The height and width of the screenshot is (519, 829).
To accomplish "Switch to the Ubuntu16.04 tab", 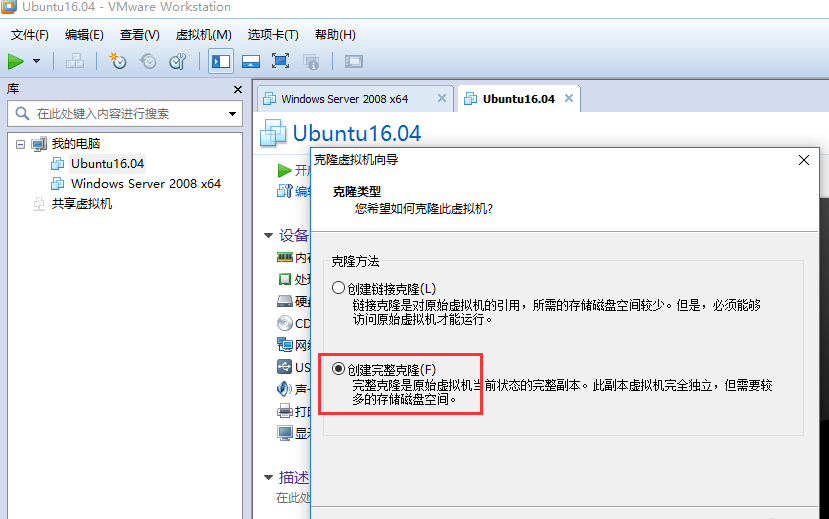I will (x=519, y=99).
